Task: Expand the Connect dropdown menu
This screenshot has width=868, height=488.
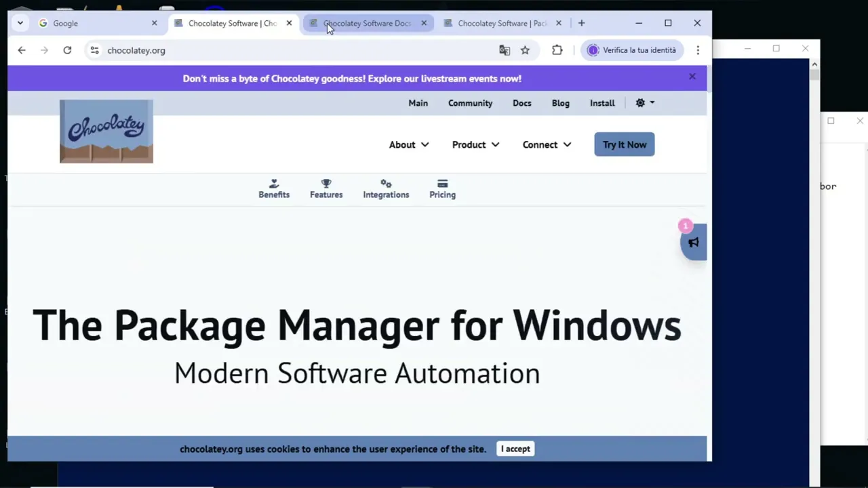Action: [547, 144]
